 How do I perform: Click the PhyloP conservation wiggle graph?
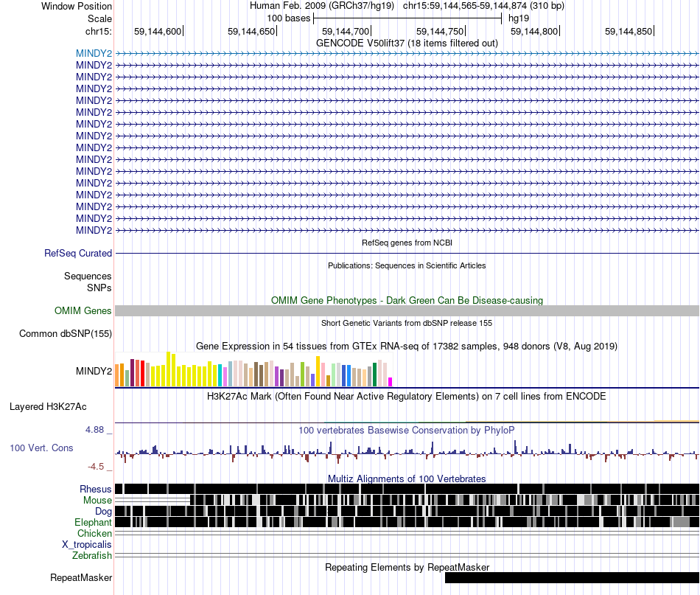[407, 452]
